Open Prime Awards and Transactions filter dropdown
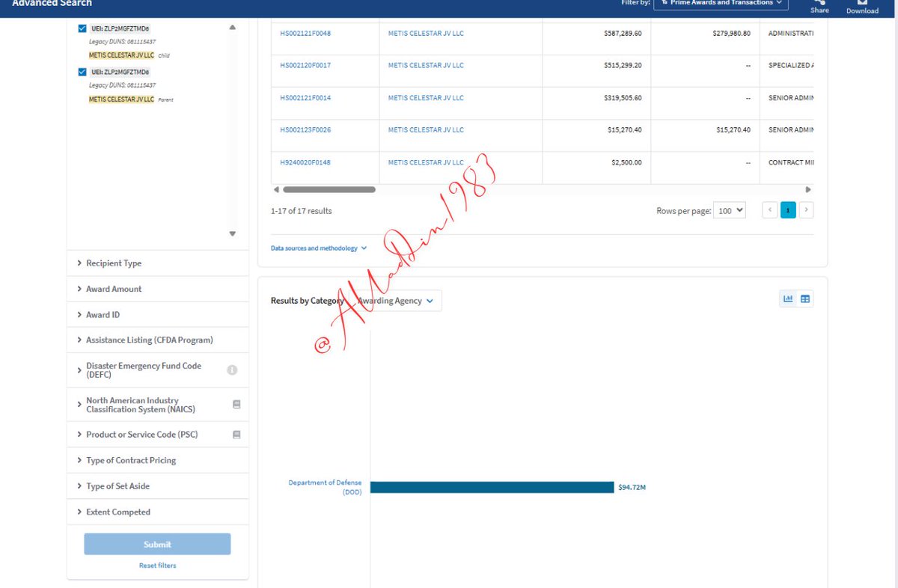 721,3
